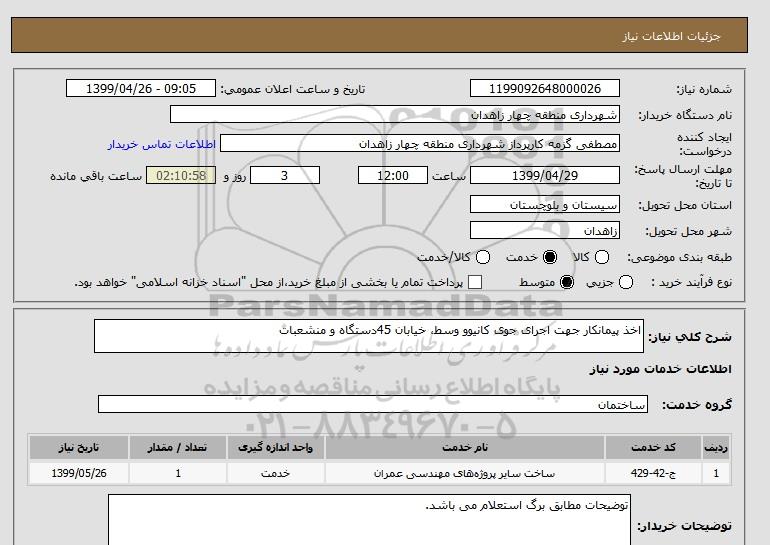Click service name ساخت سایر پروژه‌های مهندسی عمران
Viewport: 770px width, 545px height.
[x=465, y=473]
